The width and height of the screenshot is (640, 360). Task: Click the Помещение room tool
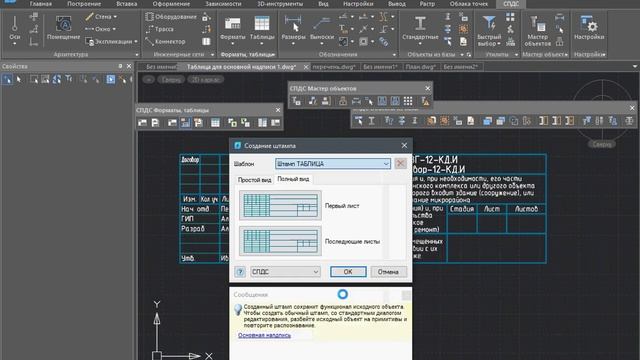tap(63, 29)
